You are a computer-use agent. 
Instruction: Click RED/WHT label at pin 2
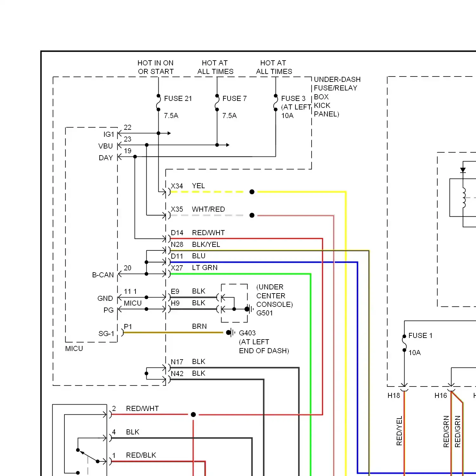coord(142,408)
